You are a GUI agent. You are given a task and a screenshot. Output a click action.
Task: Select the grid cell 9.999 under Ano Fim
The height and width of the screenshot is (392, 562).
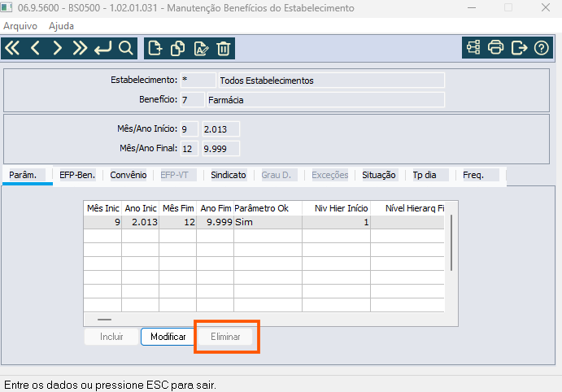point(216,222)
